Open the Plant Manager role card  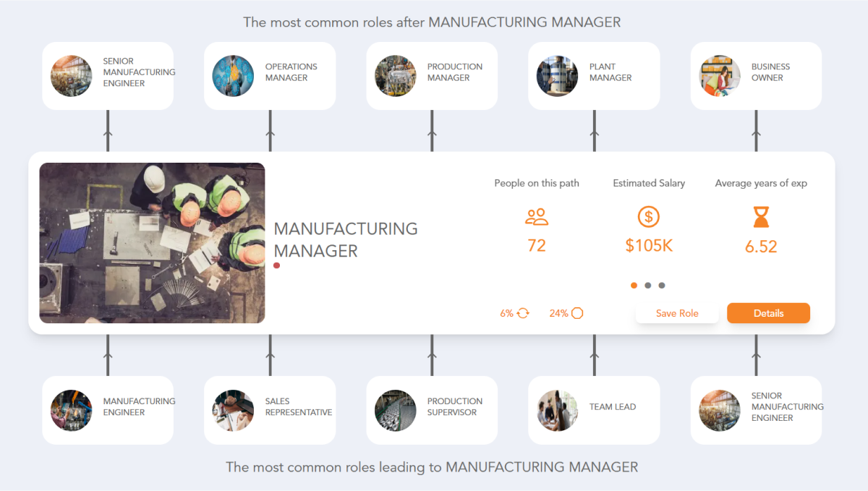[x=593, y=75]
